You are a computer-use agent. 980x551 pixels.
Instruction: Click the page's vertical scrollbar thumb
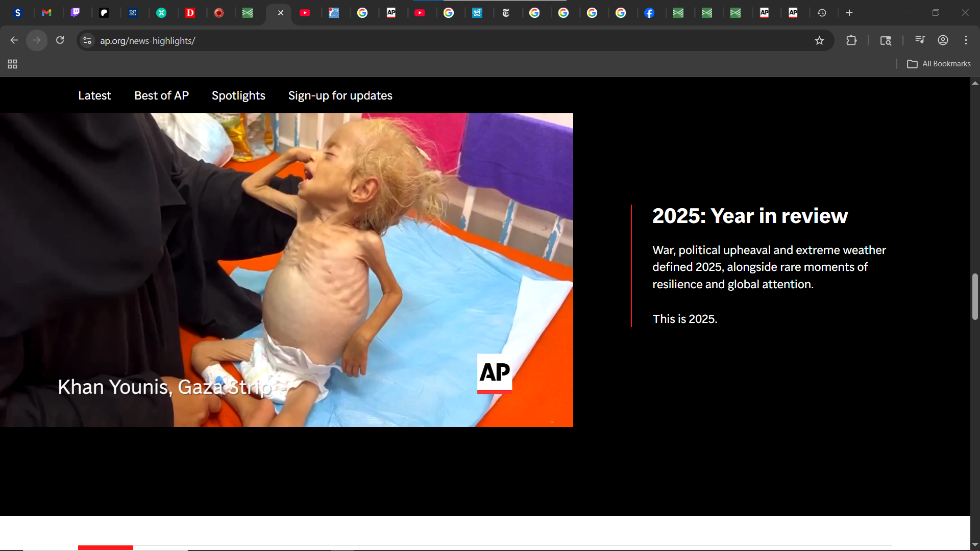pyautogui.click(x=975, y=297)
